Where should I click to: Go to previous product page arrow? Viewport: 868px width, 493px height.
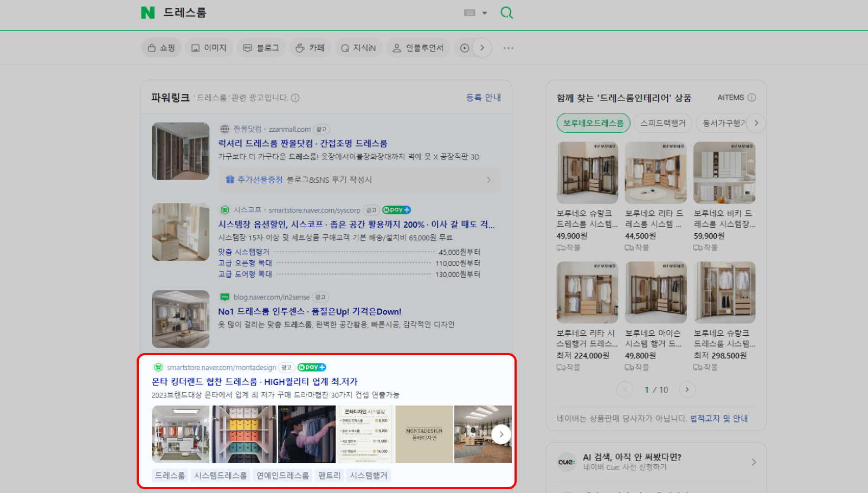coord(625,389)
